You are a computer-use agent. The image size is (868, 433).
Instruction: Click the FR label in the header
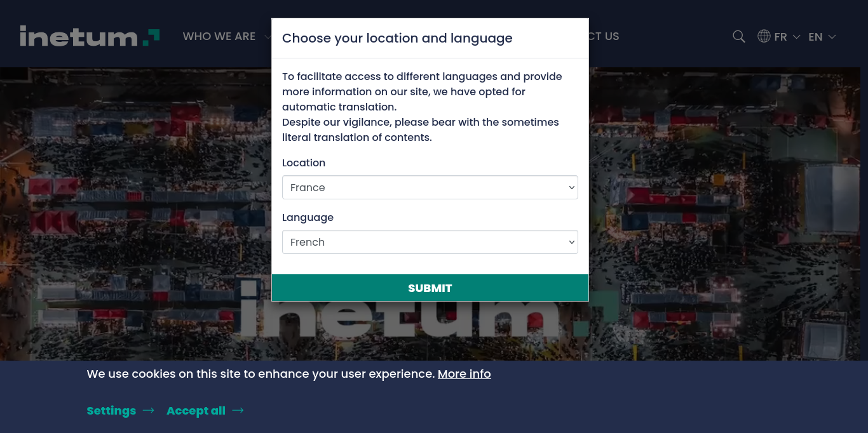[780, 37]
